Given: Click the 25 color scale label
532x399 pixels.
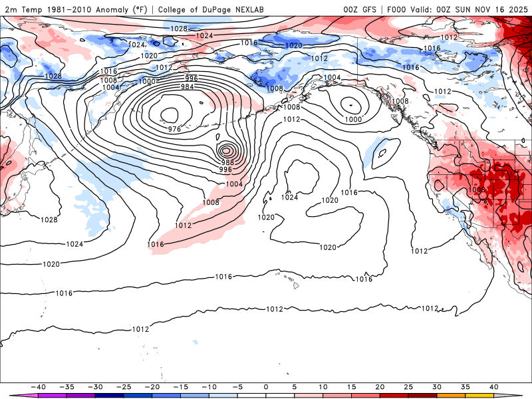Looking at the screenshot, I should (x=408, y=387).
